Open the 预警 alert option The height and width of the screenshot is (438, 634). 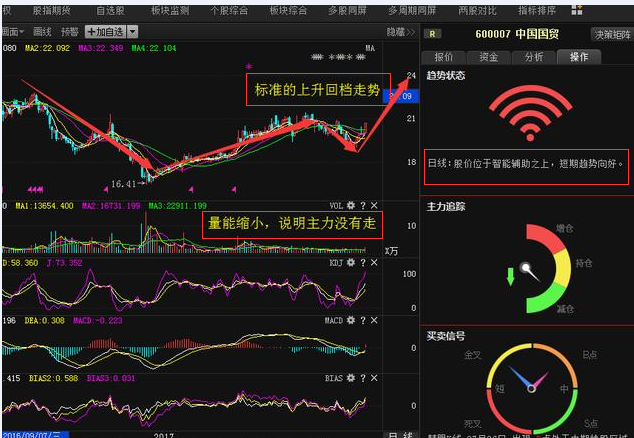(x=70, y=32)
